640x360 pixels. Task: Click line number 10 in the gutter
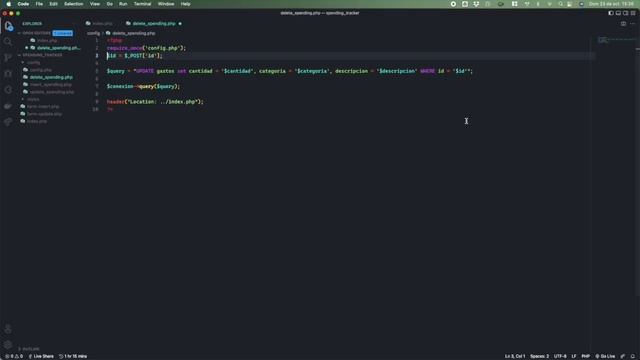pyautogui.click(x=96, y=109)
